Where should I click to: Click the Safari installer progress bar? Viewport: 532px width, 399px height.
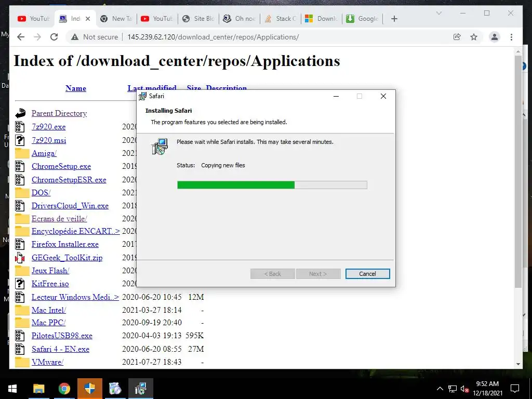[272, 185]
